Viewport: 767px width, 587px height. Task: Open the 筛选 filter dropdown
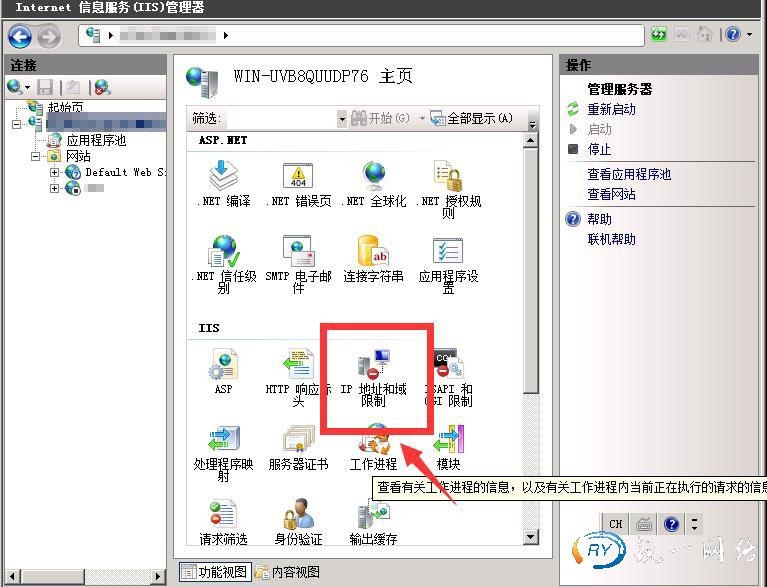click(x=341, y=118)
